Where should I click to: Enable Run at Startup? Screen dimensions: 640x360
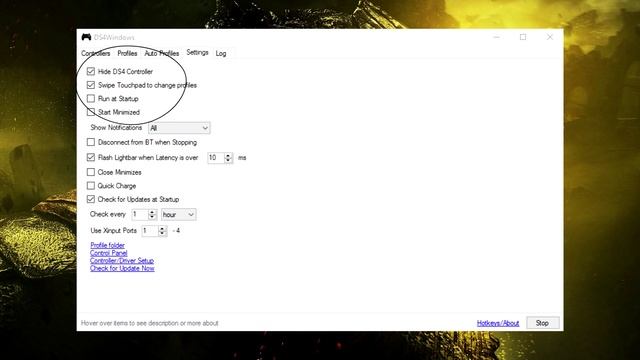[x=91, y=98]
